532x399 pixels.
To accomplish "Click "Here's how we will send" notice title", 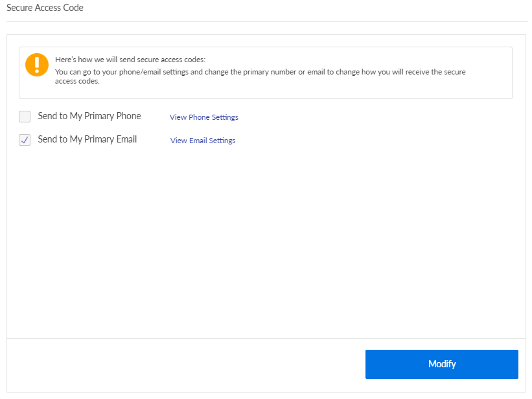I will (x=130, y=60).
